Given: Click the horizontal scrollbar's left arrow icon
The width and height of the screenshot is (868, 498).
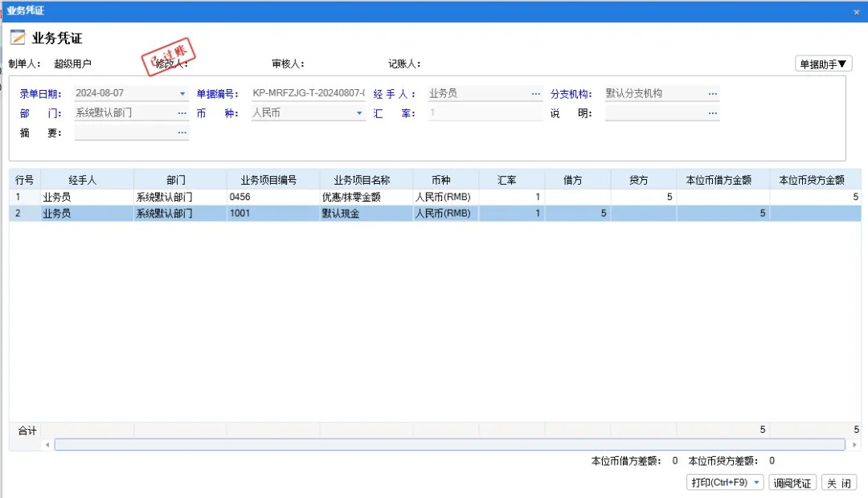Looking at the screenshot, I should [x=47, y=443].
